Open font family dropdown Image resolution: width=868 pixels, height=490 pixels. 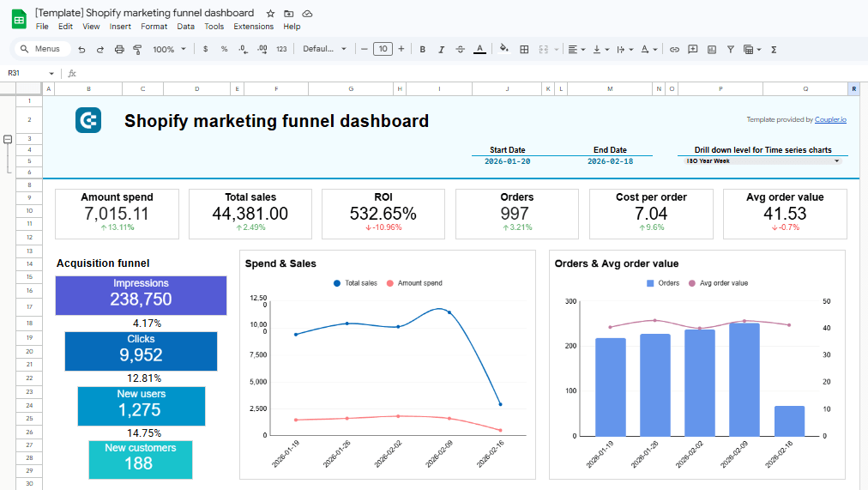(324, 49)
